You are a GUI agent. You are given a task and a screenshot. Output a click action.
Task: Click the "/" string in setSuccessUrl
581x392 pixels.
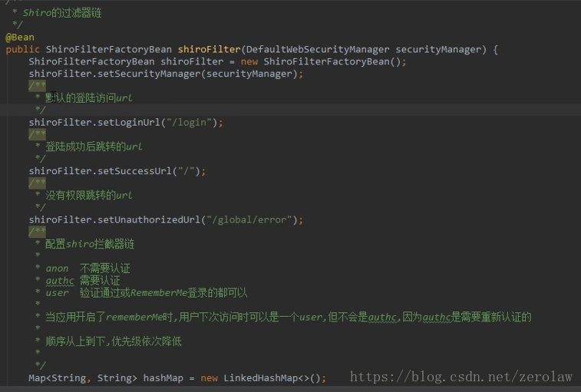[186, 171]
